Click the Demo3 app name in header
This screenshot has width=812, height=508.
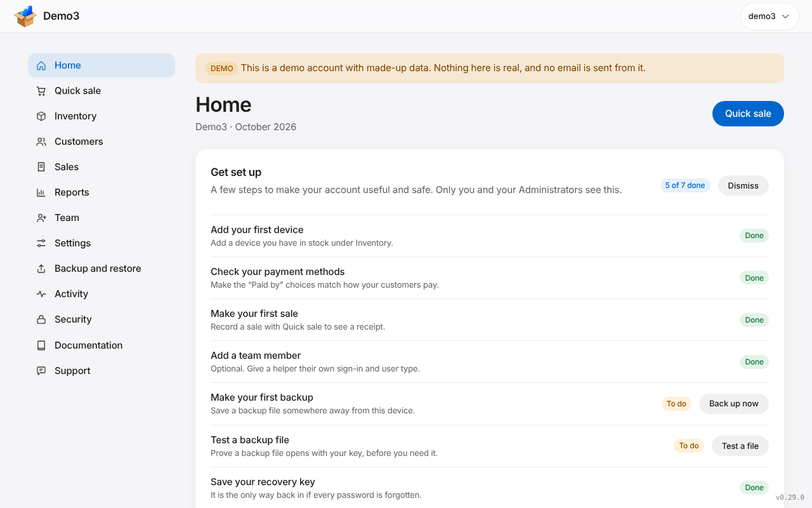(62, 17)
